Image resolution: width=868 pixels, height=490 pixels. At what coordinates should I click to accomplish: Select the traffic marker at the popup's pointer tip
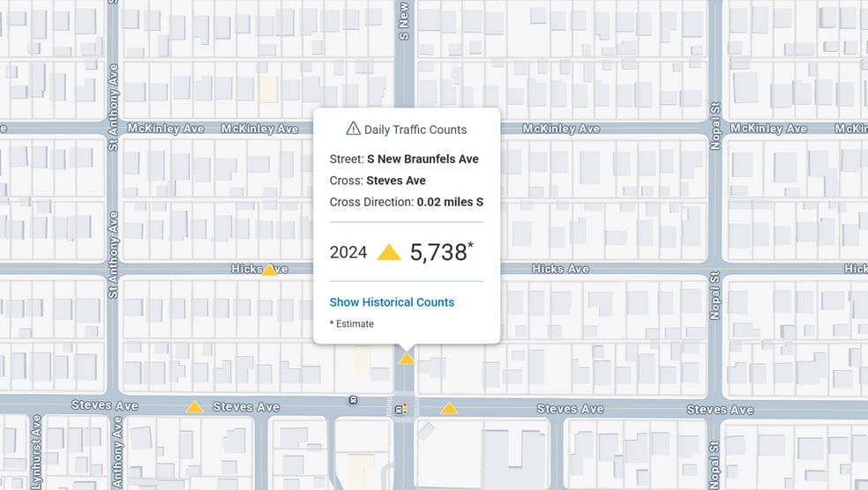(406, 359)
